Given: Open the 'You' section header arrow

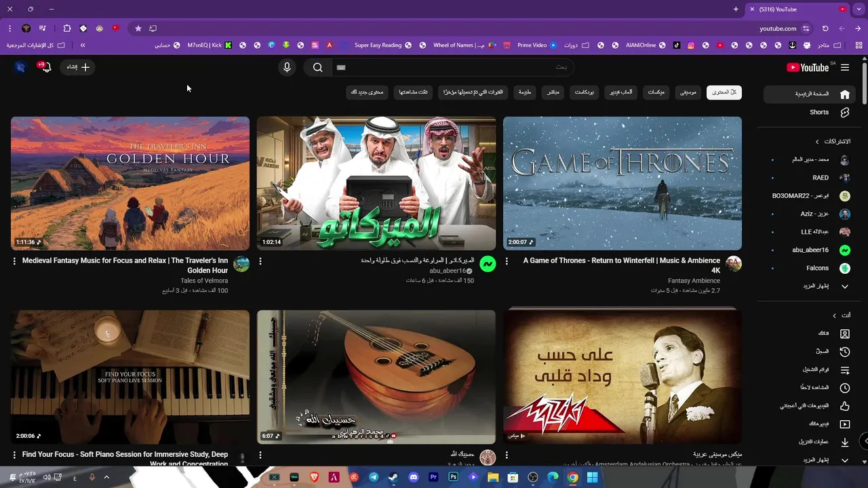Looking at the screenshot, I should [834, 315].
